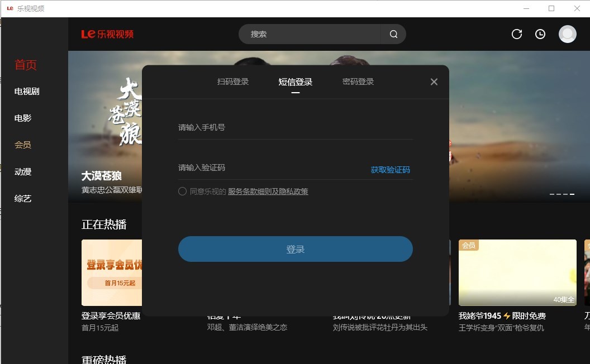Click the search magnifier icon
Image resolution: width=590 pixels, height=364 pixels.
[394, 34]
